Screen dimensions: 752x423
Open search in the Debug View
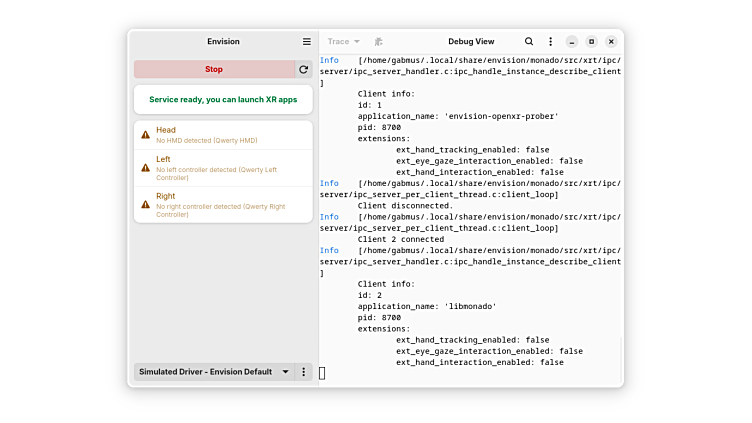pos(529,42)
